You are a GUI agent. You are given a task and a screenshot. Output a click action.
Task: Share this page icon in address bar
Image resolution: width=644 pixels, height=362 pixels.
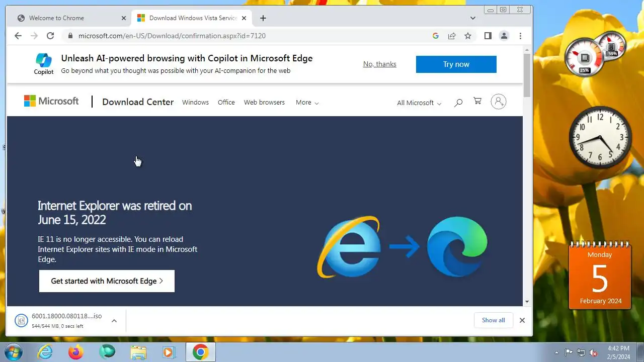pos(452,36)
